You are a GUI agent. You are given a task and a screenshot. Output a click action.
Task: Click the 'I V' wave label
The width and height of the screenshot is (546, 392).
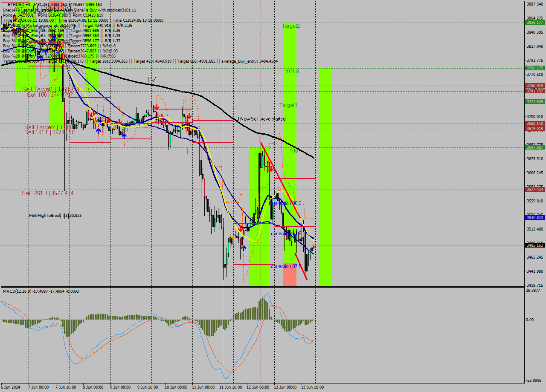151,80
